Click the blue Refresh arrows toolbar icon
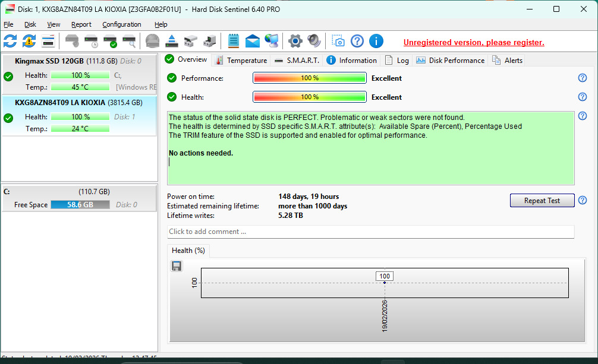Screen dimensions: 598x364 10,41
